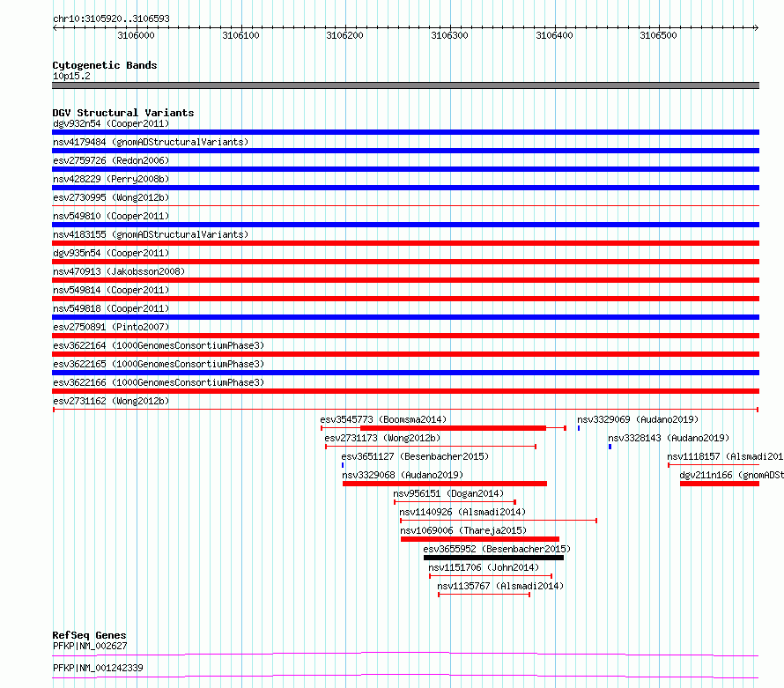Click the red dgv211n166 variant bar
784x688 pixels.
[x=720, y=484]
